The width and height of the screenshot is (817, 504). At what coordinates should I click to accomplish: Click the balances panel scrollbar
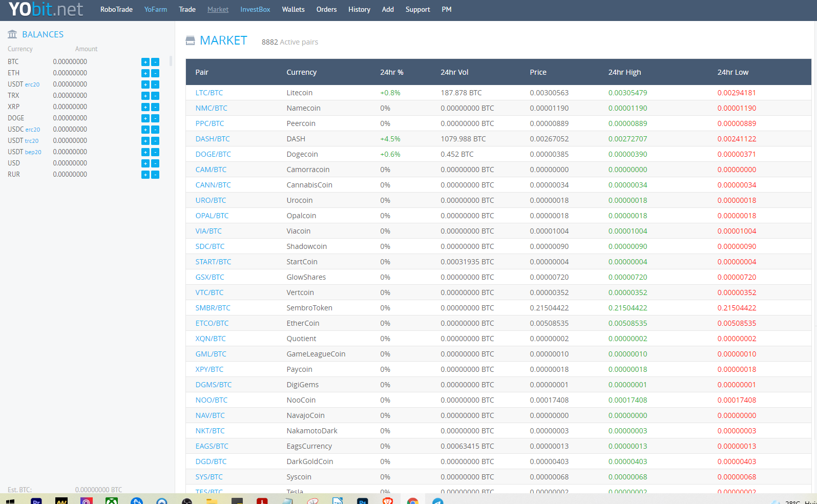(x=171, y=61)
